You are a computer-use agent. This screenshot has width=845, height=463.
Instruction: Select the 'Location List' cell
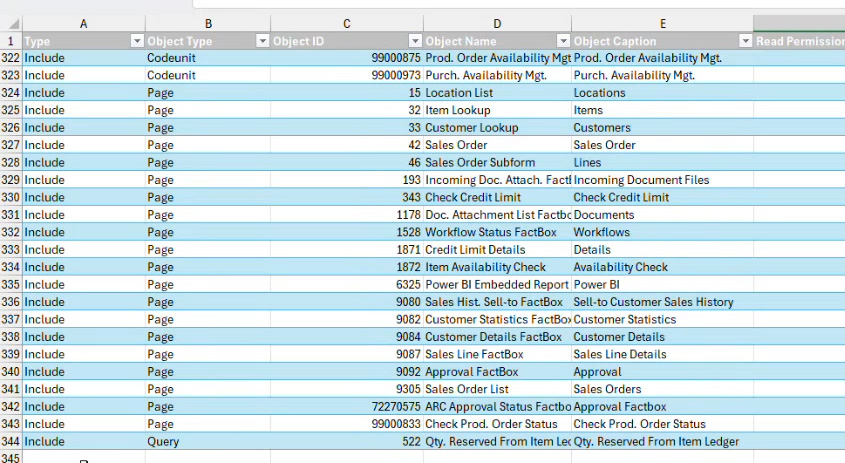pyautogui.click(x=497, y=93)
